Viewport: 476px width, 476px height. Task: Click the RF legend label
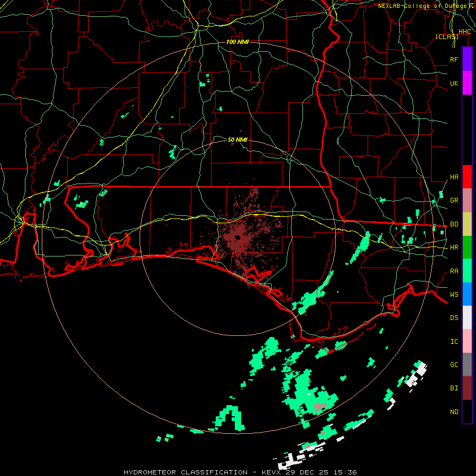tap(454, 59)
